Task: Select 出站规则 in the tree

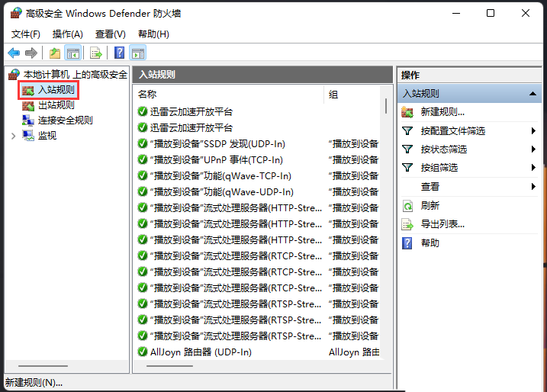Action: [56, 105]
